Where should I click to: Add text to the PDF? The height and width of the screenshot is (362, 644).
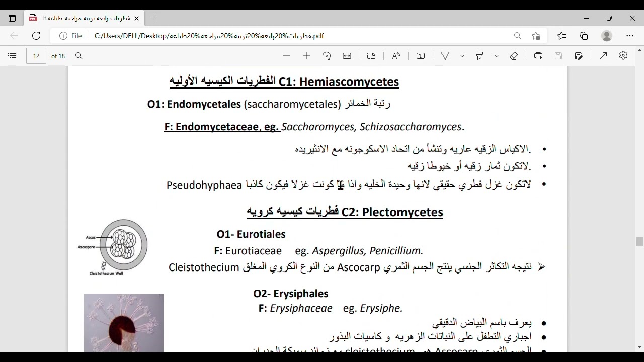(421, 56)
